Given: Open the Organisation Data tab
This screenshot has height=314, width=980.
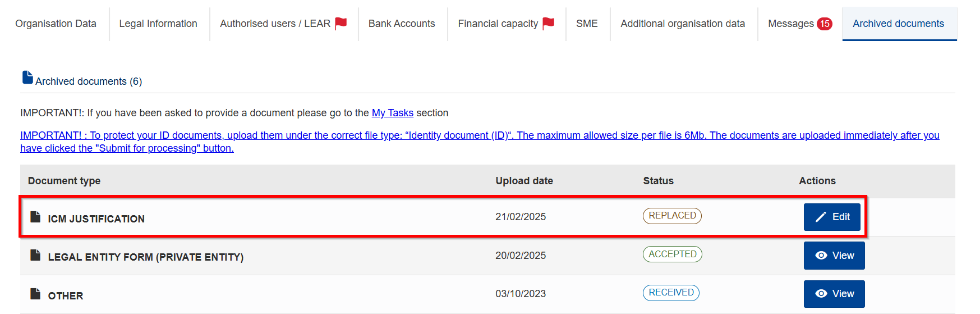Looking at the screenshot, I should (x=56, y=24).
